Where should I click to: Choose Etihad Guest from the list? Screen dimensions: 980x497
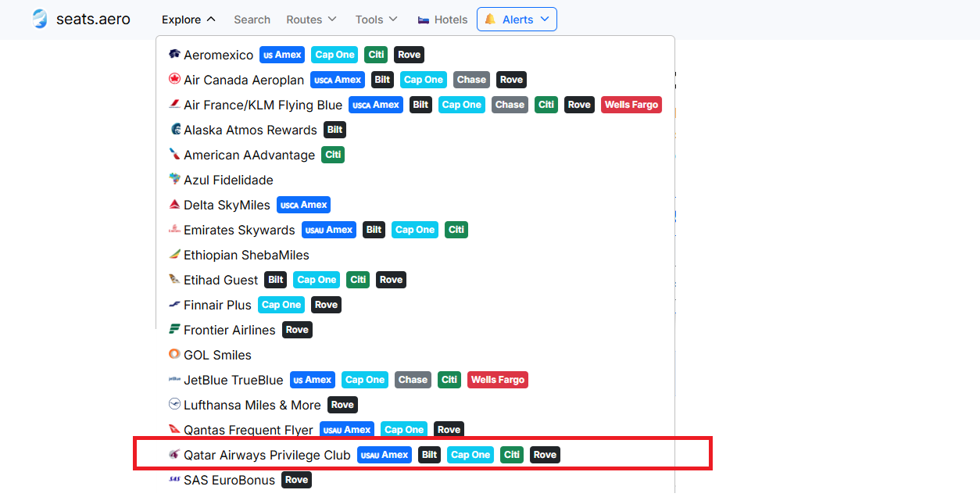pos(220,280)
